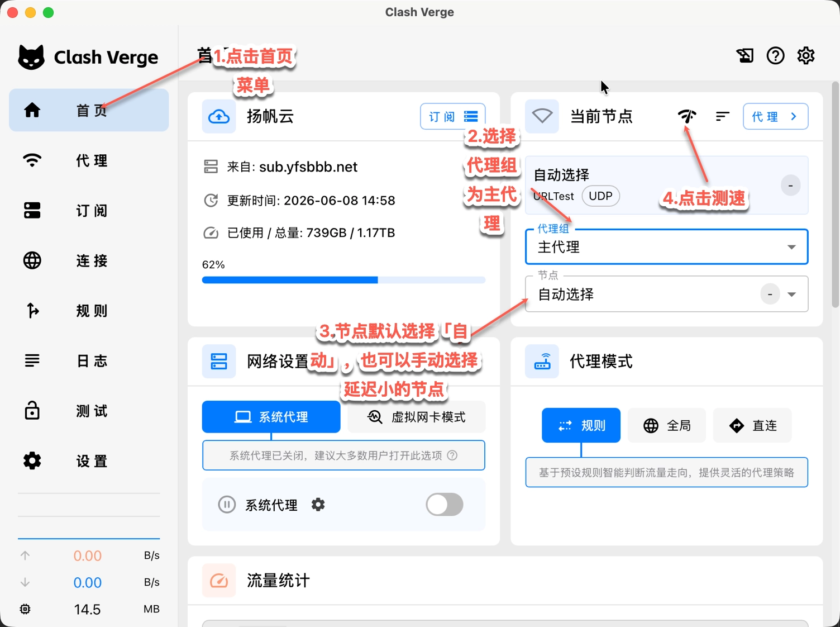Click the 来自: sub.yfsbbb.net text
840x627 pixels.
pyautogui.click(x=292, y=167)
